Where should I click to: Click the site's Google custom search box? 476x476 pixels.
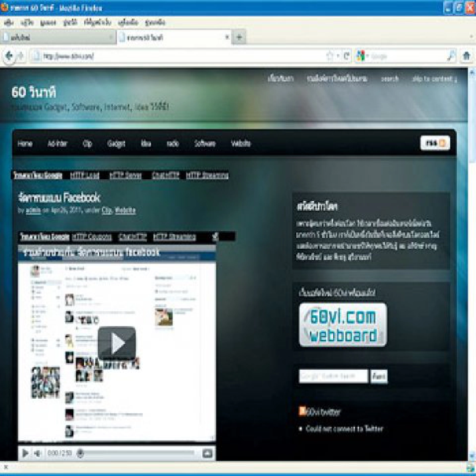click(333, 376)
